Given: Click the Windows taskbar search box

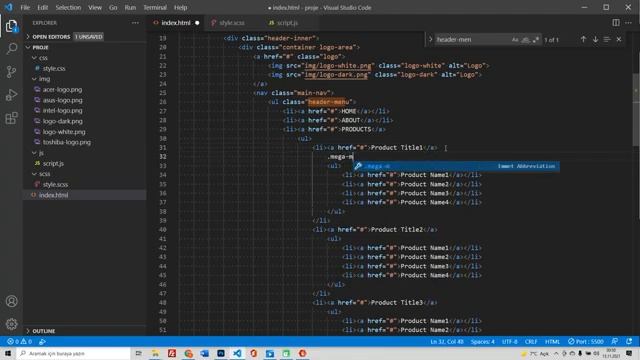Looking at the screenshot, I should tap(73, 353).
